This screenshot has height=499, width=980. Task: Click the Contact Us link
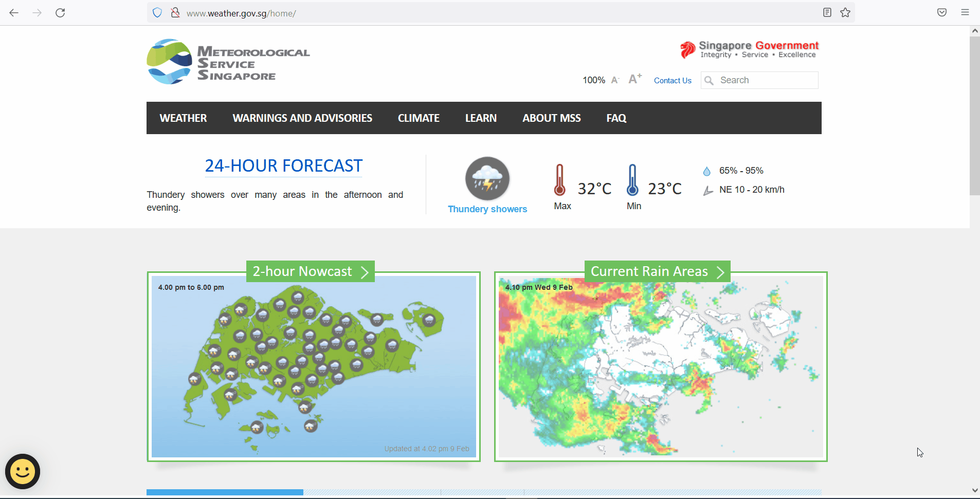[x=673, y=80]
